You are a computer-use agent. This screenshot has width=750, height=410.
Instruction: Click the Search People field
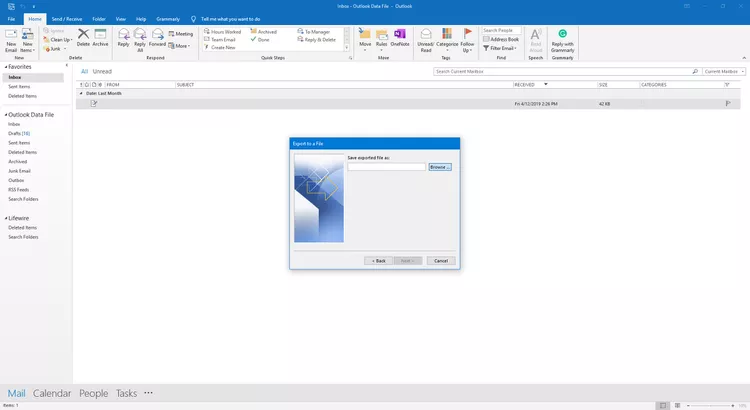(x=501, y=30)
